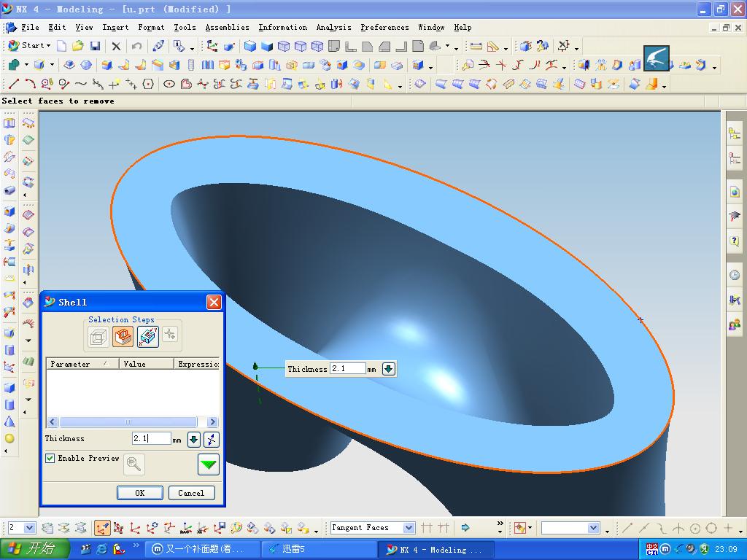Toggle the highlighted snap point option

(101, 528)
